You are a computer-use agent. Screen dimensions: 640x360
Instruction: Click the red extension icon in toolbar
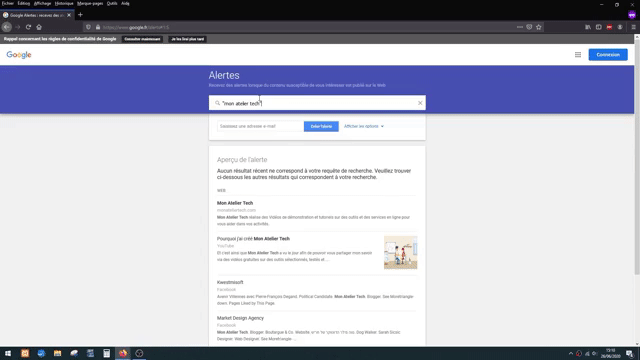(x=609, y=27)
